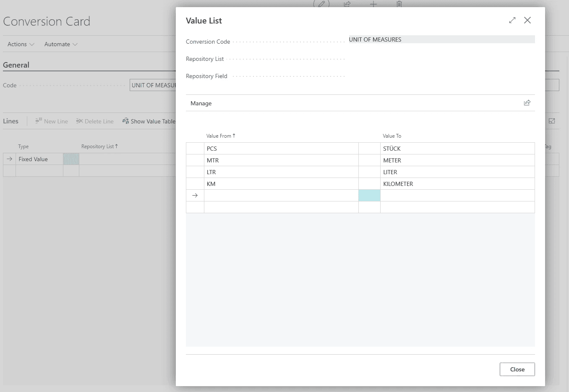This screenshot has width=569, height=392.
Task: Click the arrow indicator of Fixed Value row
Action: tap(9, 159)
